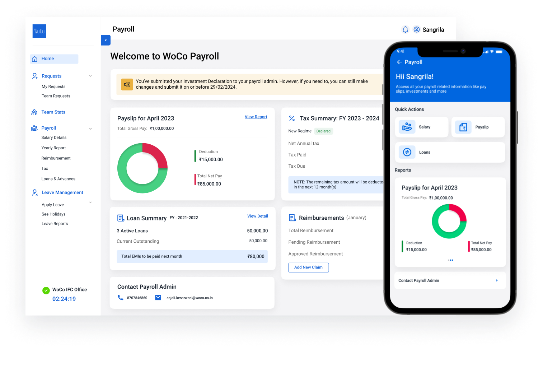Click the WoCo logo in sidebar
The height and width of the screenshot is (392, 543).
point(39,31)
